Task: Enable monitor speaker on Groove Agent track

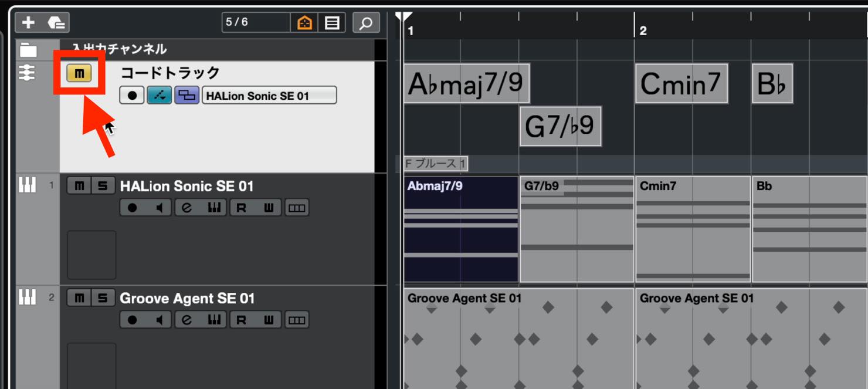Action: click(159, 320)
